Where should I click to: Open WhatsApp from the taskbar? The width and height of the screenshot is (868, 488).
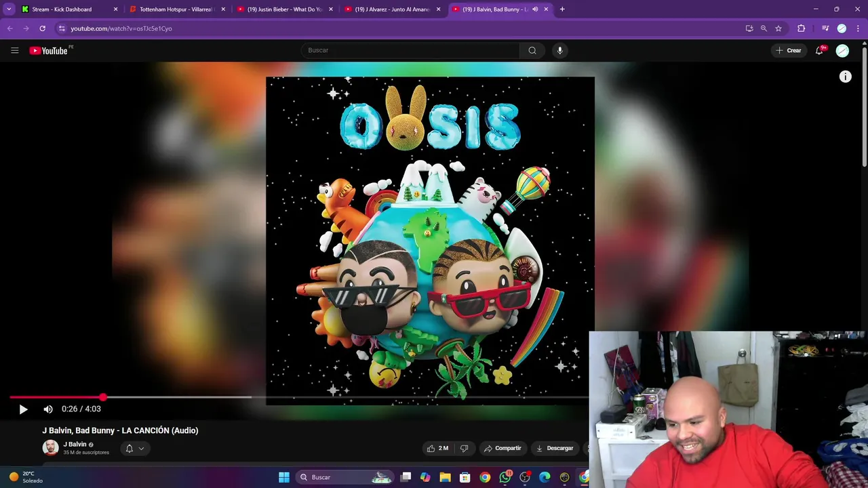pos(505,477)
